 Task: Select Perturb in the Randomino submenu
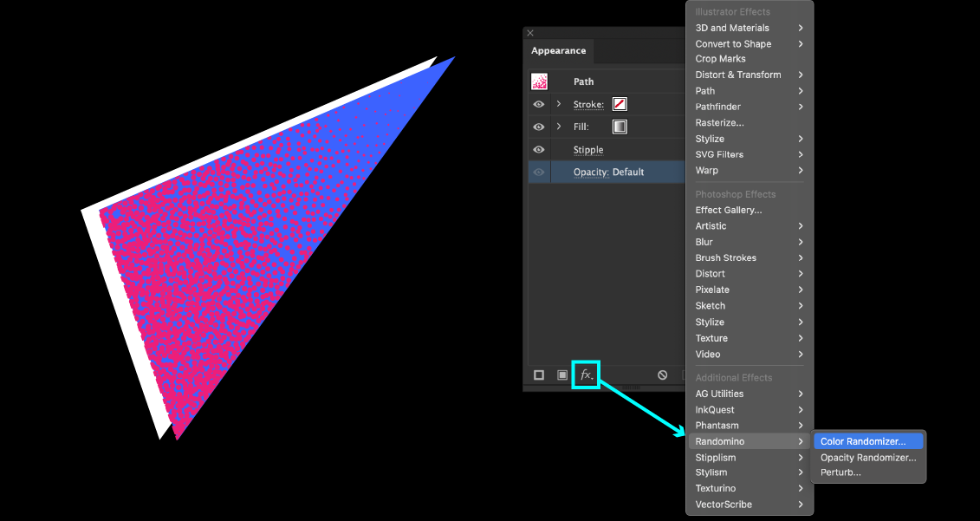click(x=840, y=472)
